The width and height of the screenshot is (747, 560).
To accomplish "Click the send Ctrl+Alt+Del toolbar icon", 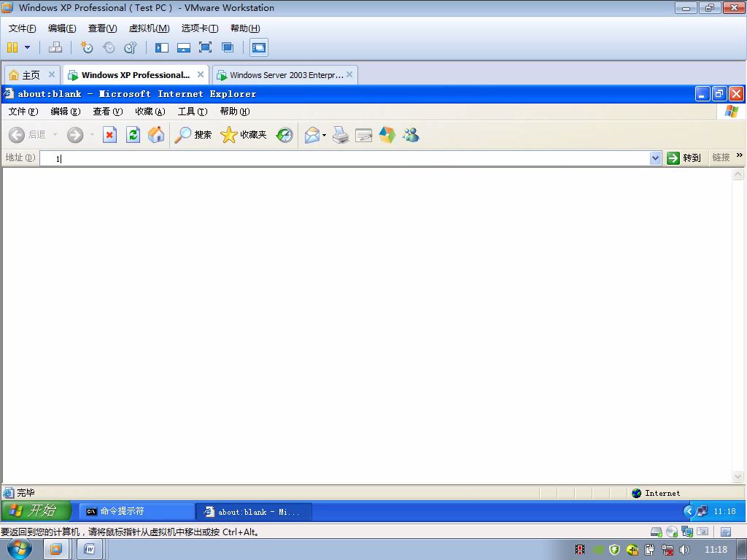I will (55, 47).
